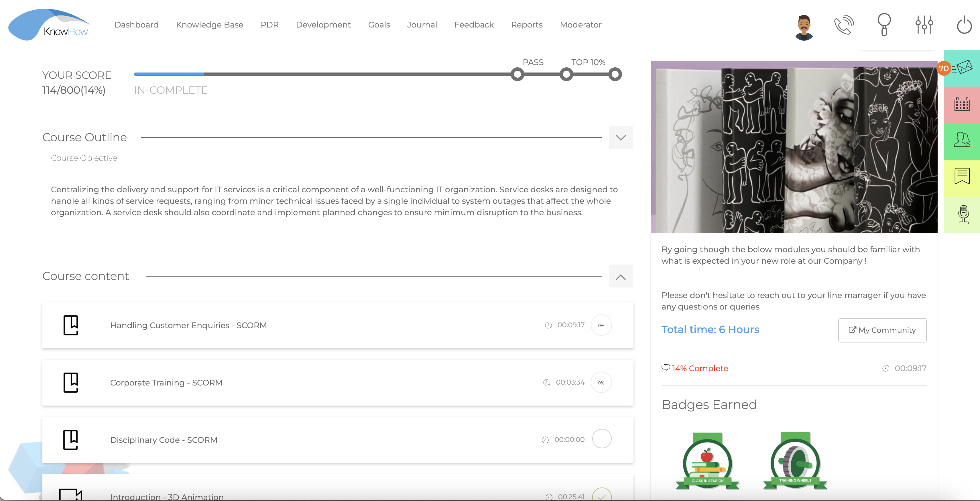Viewport: 980px width, 501px height.
Task: Open Handling Customer Enquiries - SCORM module
Action: point(338,325)
